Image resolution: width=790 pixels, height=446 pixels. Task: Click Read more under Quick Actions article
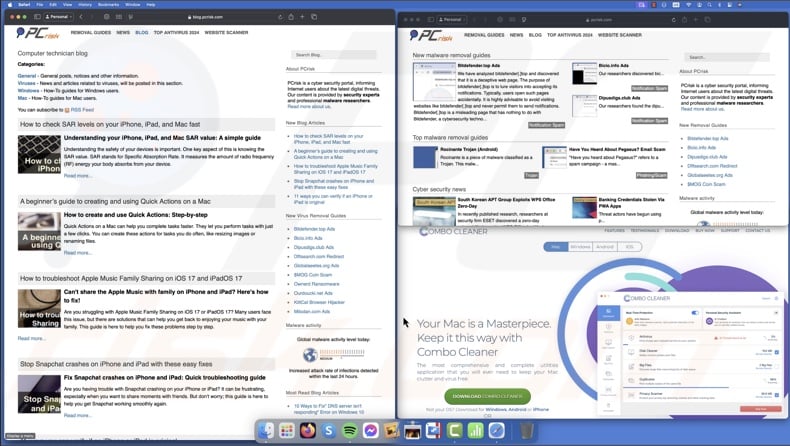click(x=78, y=252)
